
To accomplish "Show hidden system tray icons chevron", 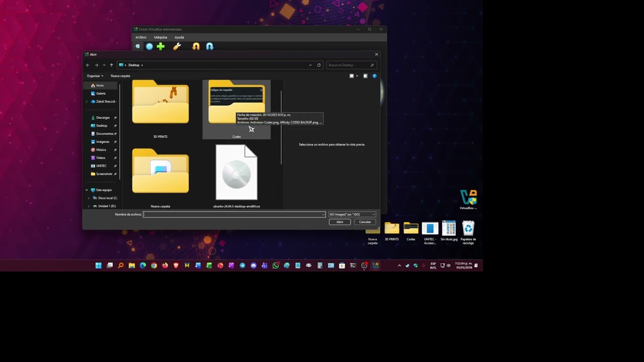I will click(x=399, y=265).
